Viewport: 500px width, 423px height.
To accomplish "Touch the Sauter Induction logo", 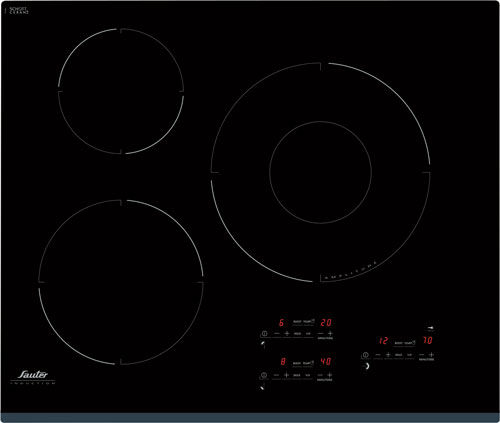I will tap(33, 377).
